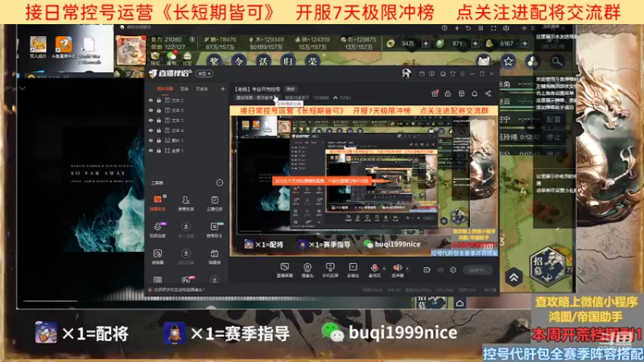Edit the stream title via 修改 button
The image size is (644, 362).
tap(291, 89)
